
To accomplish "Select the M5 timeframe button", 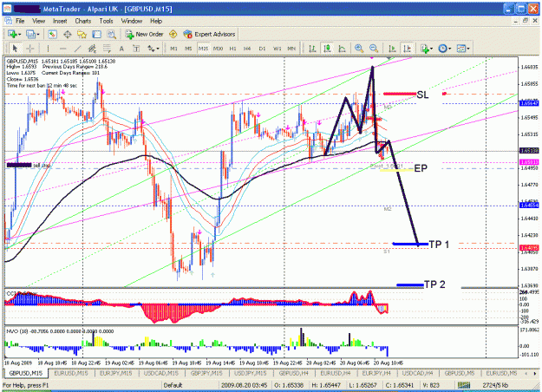I will coord(188,49).
